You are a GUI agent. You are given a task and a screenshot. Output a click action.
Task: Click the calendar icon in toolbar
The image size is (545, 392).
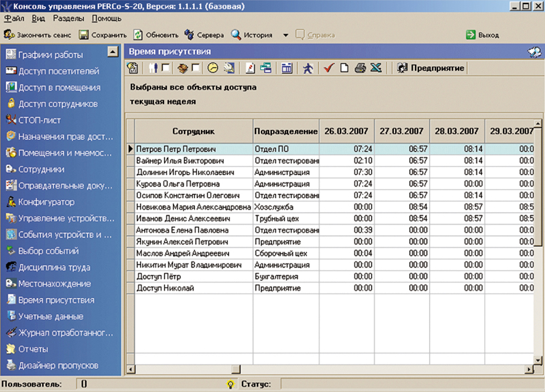click(x=287, y=68)
